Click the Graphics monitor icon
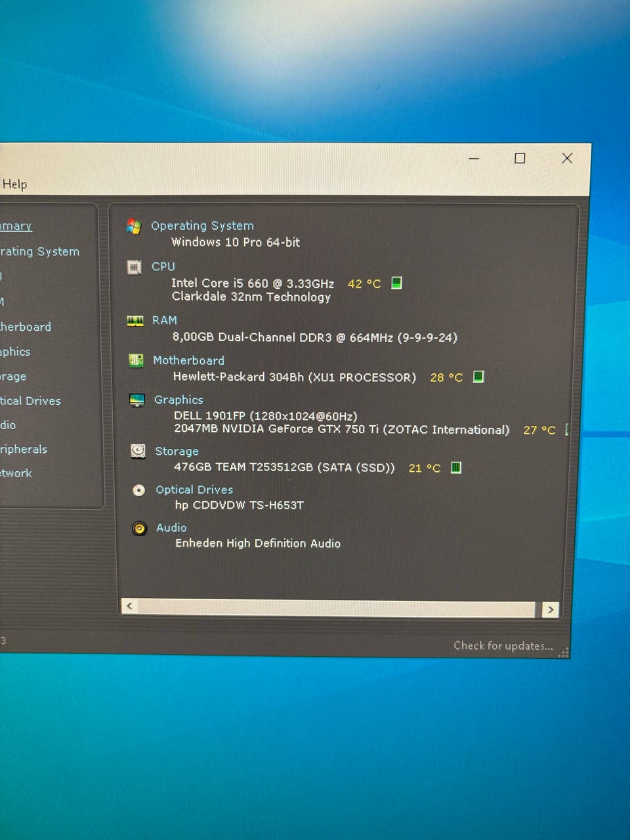 [x=137, y=400]
